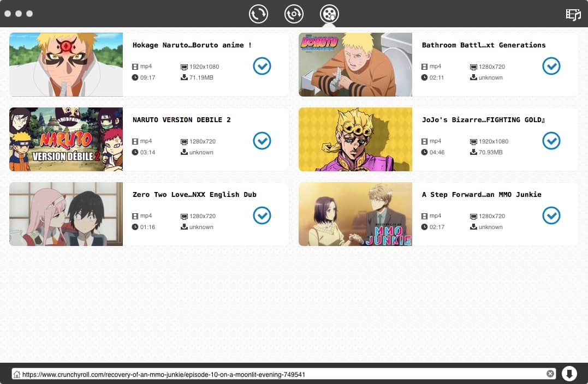The height and width of the screenshot is (384, 588).
Task: Toggle checkmark for A Step Forward video
Action: (551, 215)
